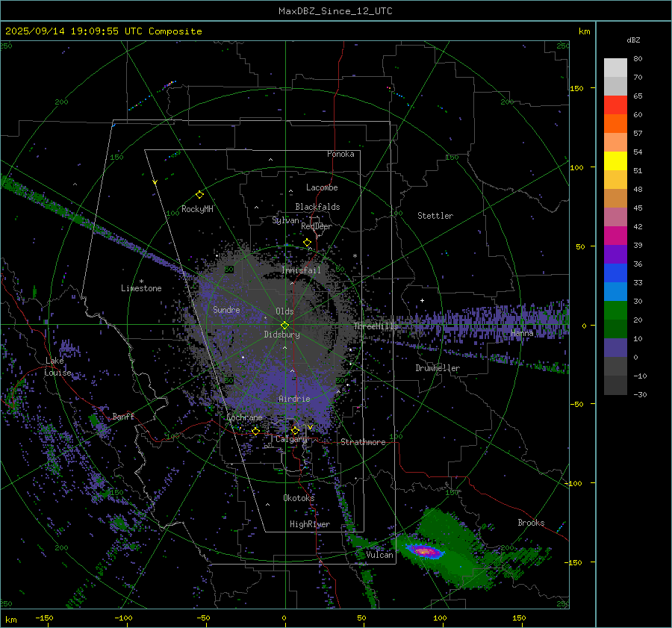Click the 65 dBZ red legend swatch
Screen dimensions: 672x628
pyautogui.click(x=615, y=105)
